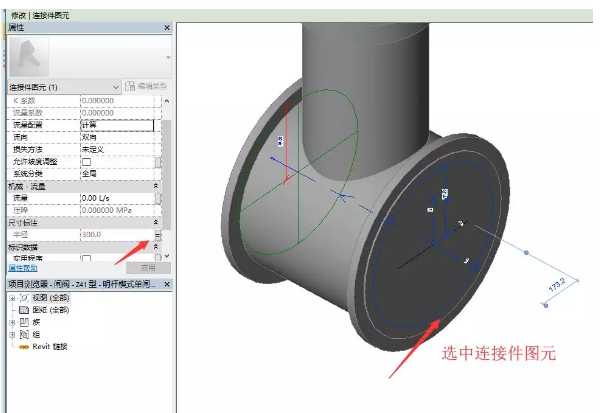
Task: Select the blue connector circle on flange
Action: 433,244
